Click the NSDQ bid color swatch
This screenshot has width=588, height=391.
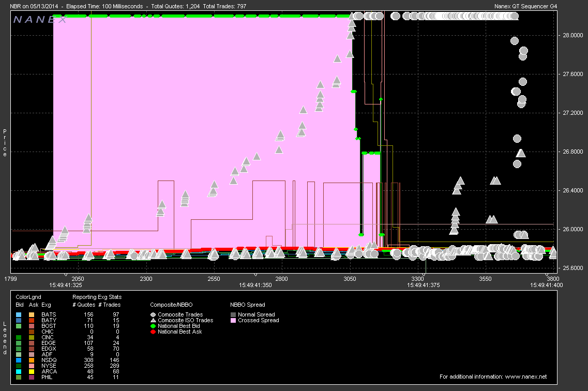pos(19,360)
